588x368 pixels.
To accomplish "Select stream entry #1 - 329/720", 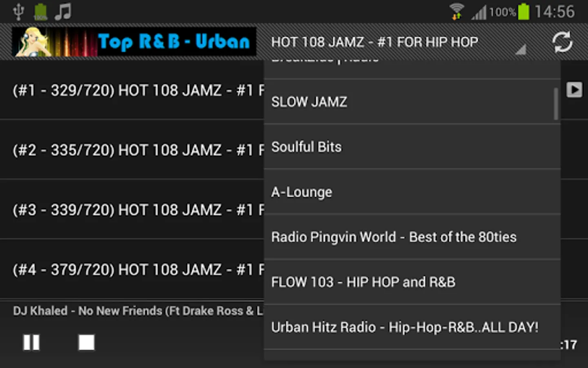I will click(132, 90).
